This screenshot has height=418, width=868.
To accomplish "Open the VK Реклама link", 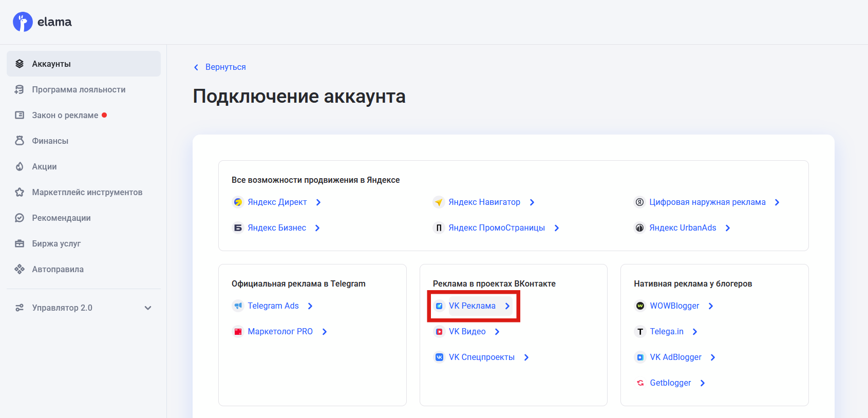I will 472,306.
